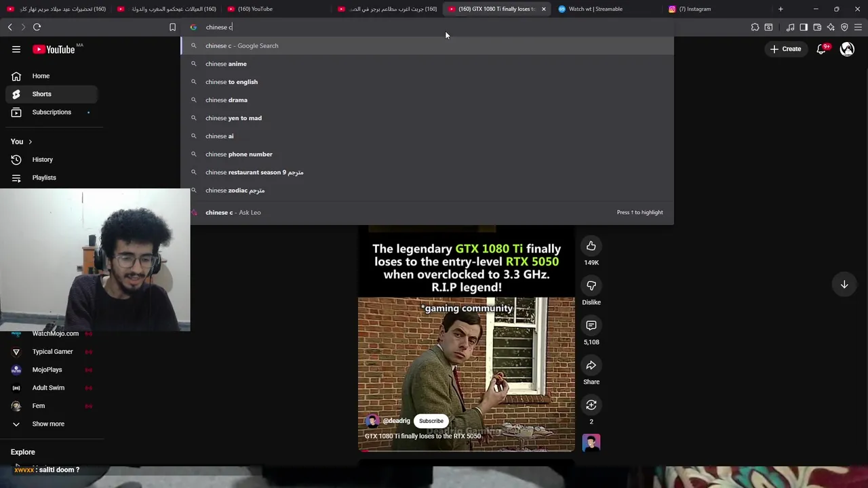This screenshot has width=868, height=488.
Task: Switch to the (160) YouTube tab
Action: [276, 9]
